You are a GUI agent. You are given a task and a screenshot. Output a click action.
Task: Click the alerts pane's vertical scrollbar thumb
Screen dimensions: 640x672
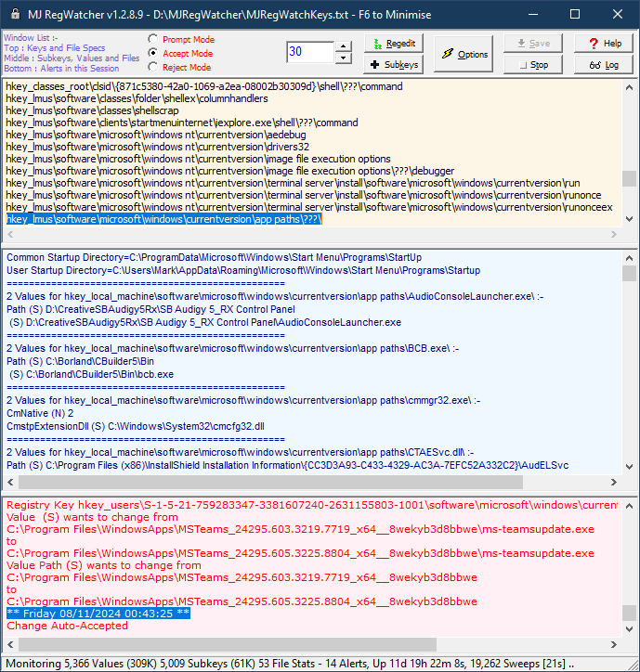[x=629, y=613]
